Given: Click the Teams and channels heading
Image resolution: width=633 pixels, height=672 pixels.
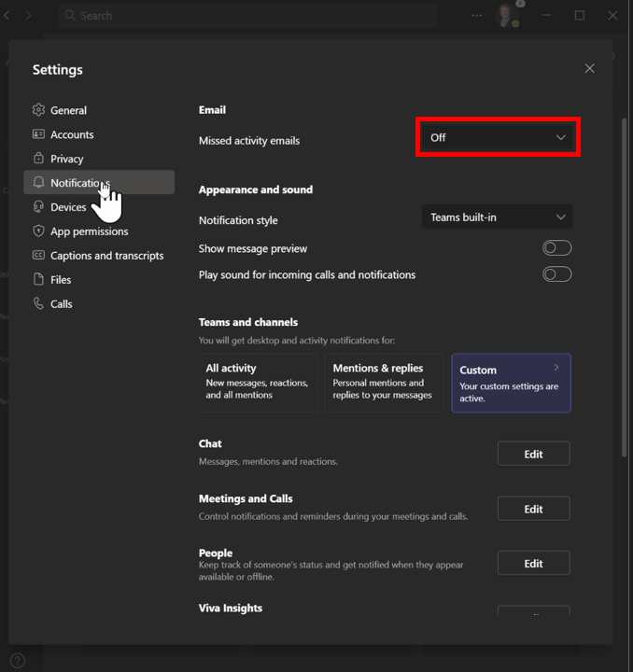Looking at the screenshot, I should (x=248, y=322).
